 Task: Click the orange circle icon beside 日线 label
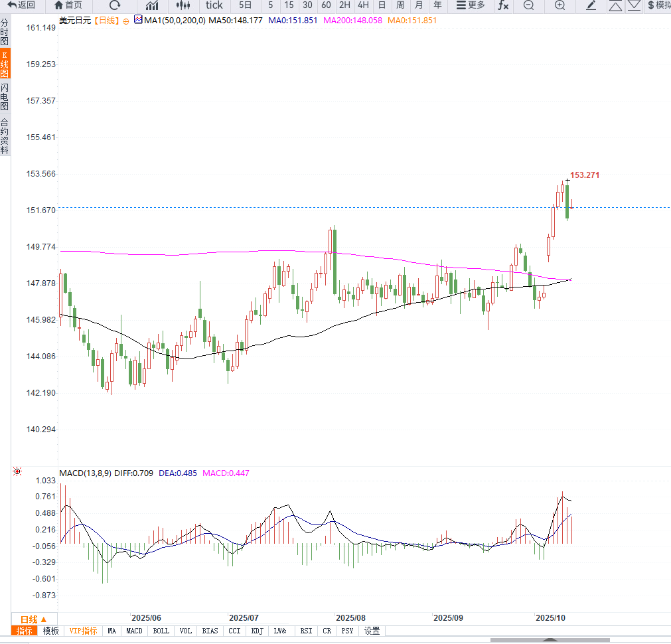(126, 21)
